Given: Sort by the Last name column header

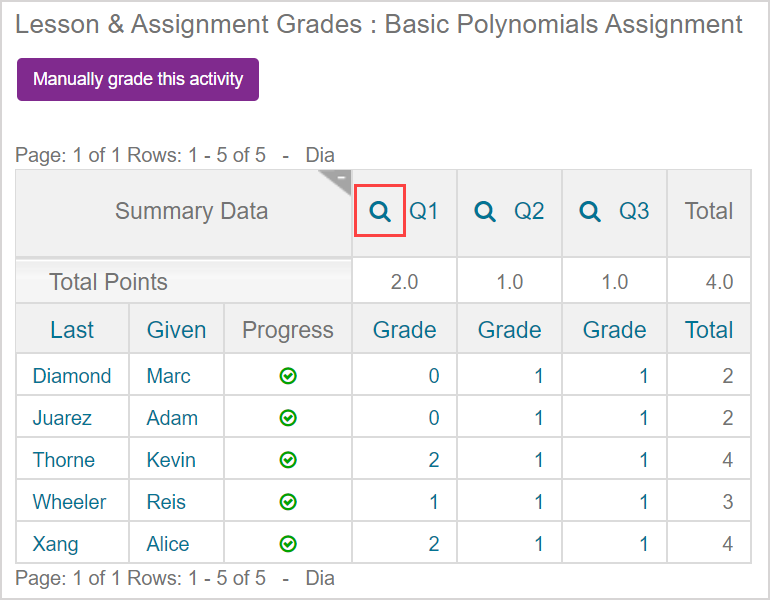Looking at the screenshot, I should 72,330.
